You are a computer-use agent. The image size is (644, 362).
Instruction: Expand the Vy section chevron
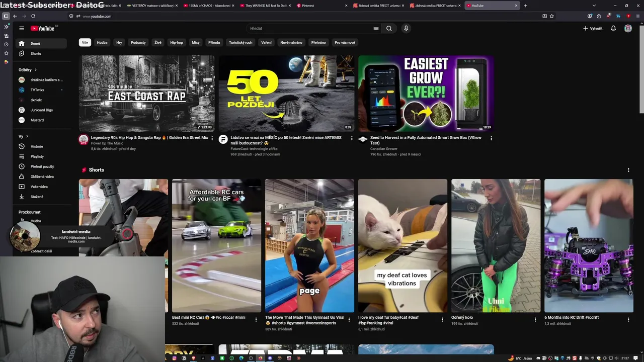(27, 136)
